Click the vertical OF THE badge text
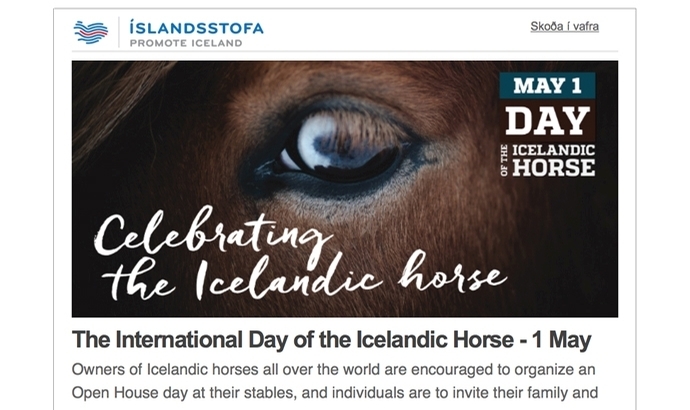 504,161
